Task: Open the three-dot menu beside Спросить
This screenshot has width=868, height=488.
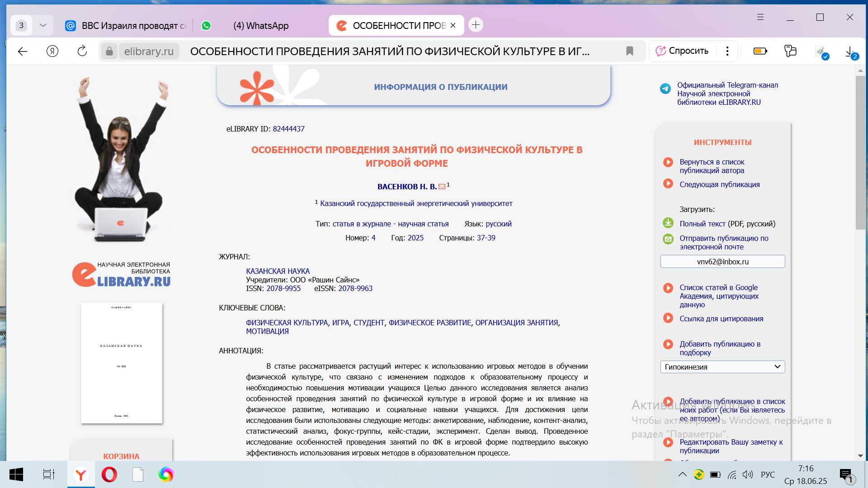Action: click(x=727, y=51)
